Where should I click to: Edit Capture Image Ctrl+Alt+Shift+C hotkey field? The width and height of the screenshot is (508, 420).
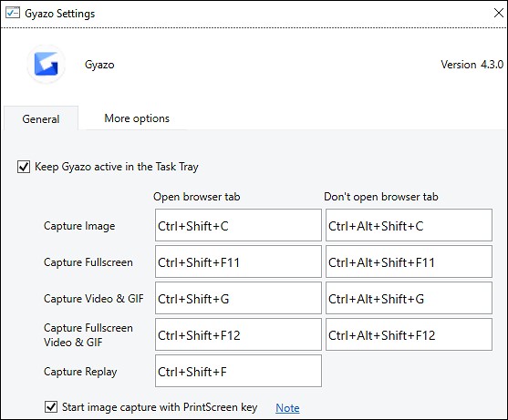point(409,225)
